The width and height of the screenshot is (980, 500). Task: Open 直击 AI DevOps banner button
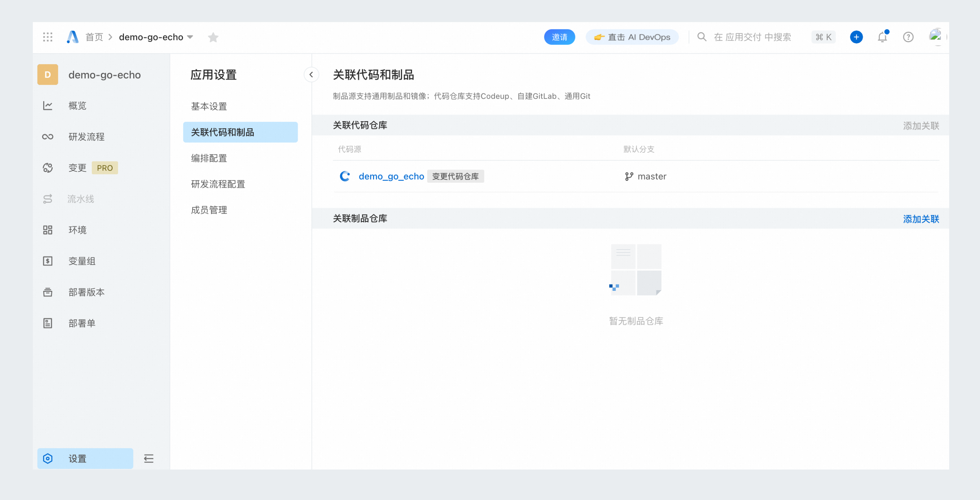click(x=632, y=37)
